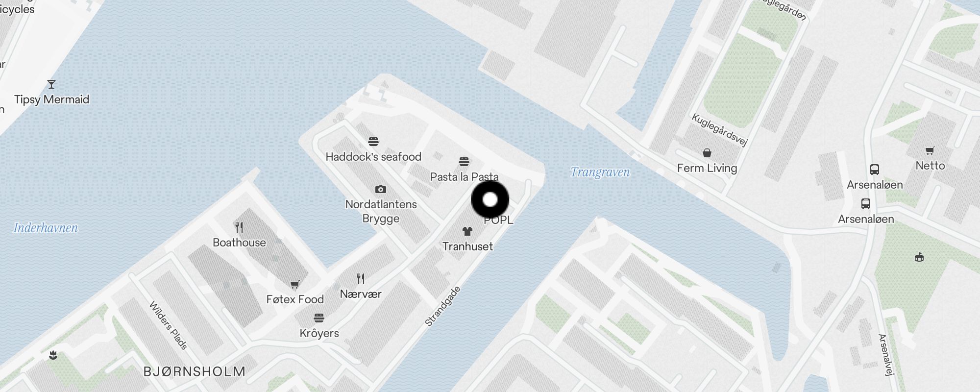Click the Nordatlantens Brygge camera icon
This screenshot has height=392, width=980.
coord(381,189)
